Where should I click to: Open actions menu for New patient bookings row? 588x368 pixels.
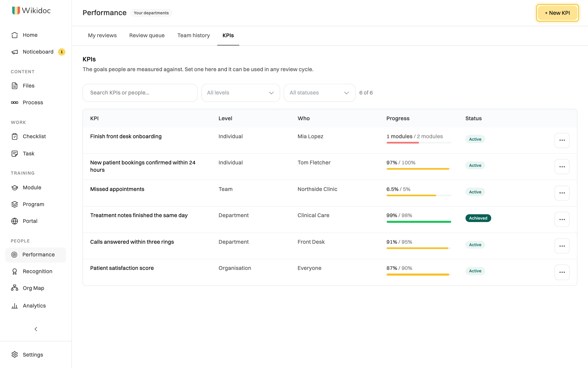[562, 167]
